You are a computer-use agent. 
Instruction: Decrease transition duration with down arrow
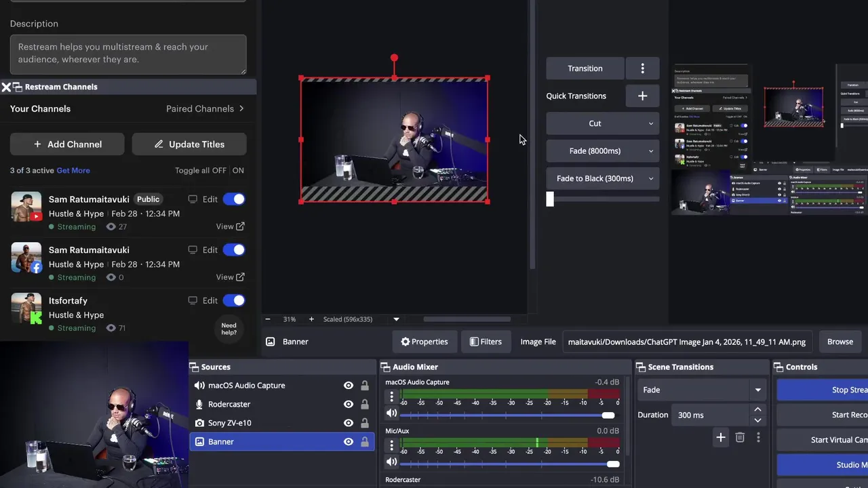tap(757, 420)
